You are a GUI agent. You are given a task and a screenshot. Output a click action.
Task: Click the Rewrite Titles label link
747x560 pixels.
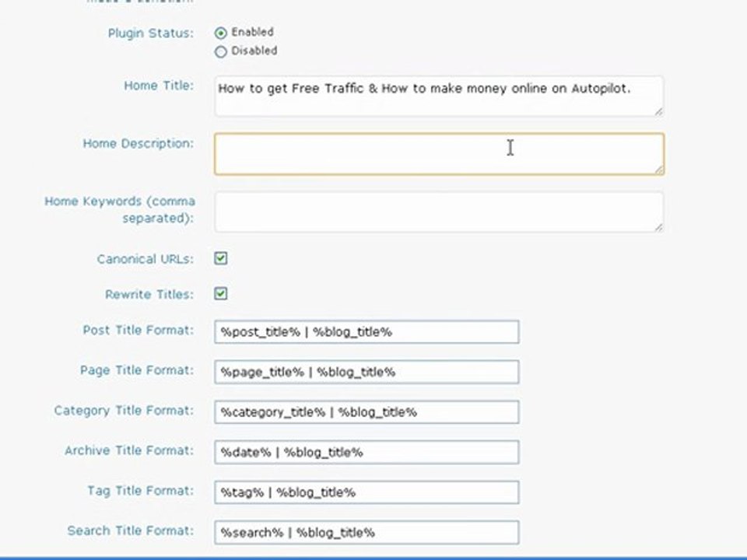click(x=149, y=294)
